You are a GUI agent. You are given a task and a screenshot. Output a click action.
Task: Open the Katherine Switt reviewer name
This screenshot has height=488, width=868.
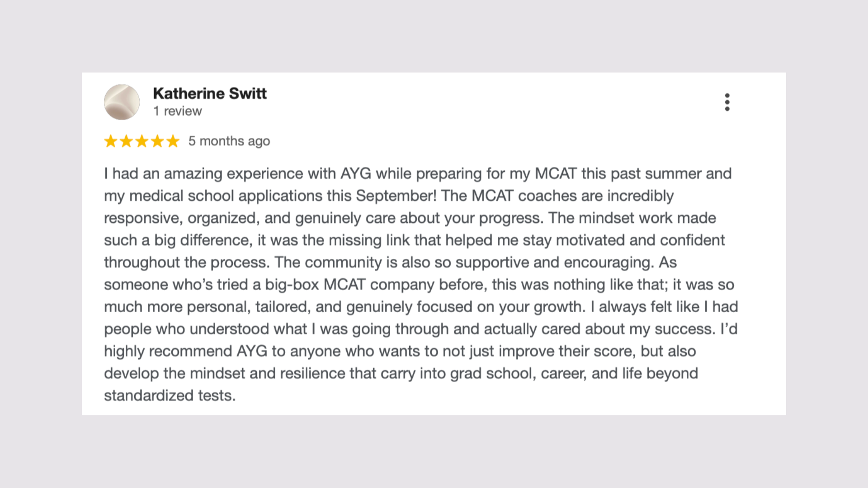210,93
